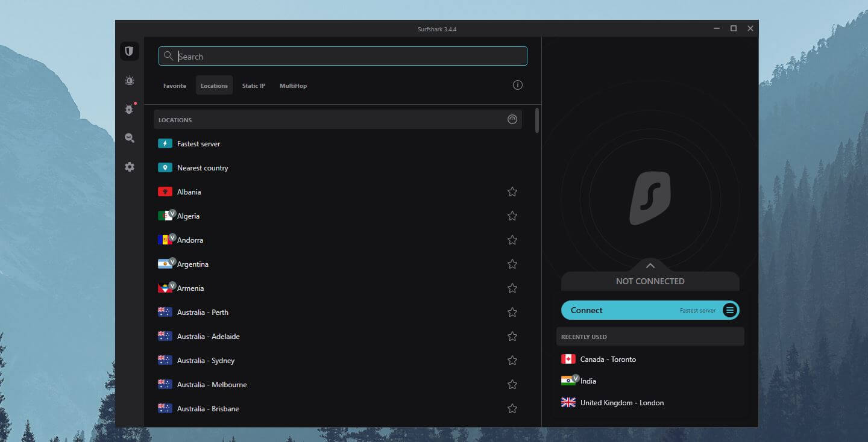Click the Canada flag in Recently Used
Screen dimensions: 868x442
pyautogui.click(x=568, y=359)
